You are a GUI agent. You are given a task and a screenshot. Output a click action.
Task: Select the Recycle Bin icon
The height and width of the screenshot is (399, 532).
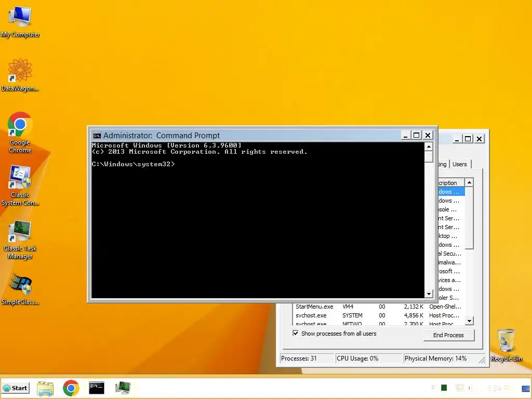pyautogui.click(x=506, y=345)
